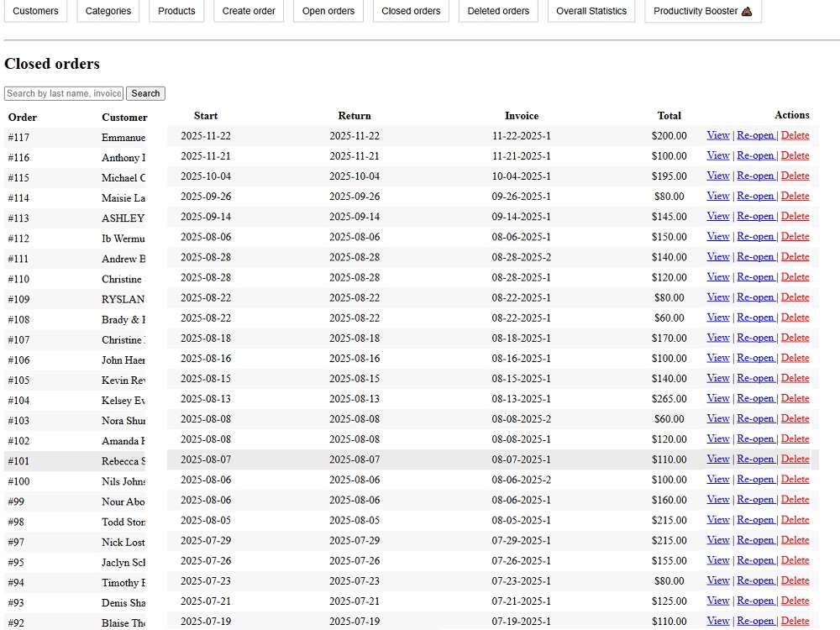View order #117
The image size is (840, 630).
click(718, 135)
